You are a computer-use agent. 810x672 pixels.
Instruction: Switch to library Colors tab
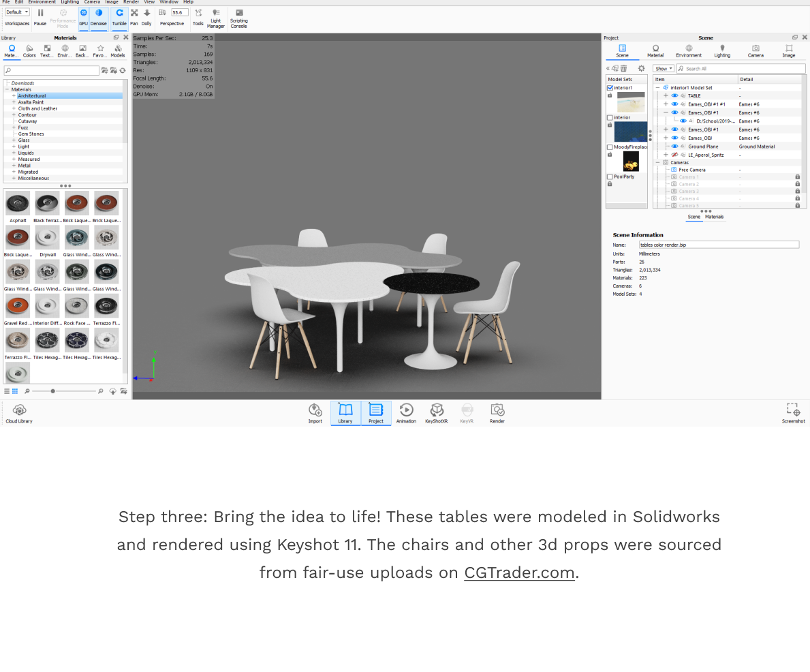pyautogui.click(x=29, y=51)
